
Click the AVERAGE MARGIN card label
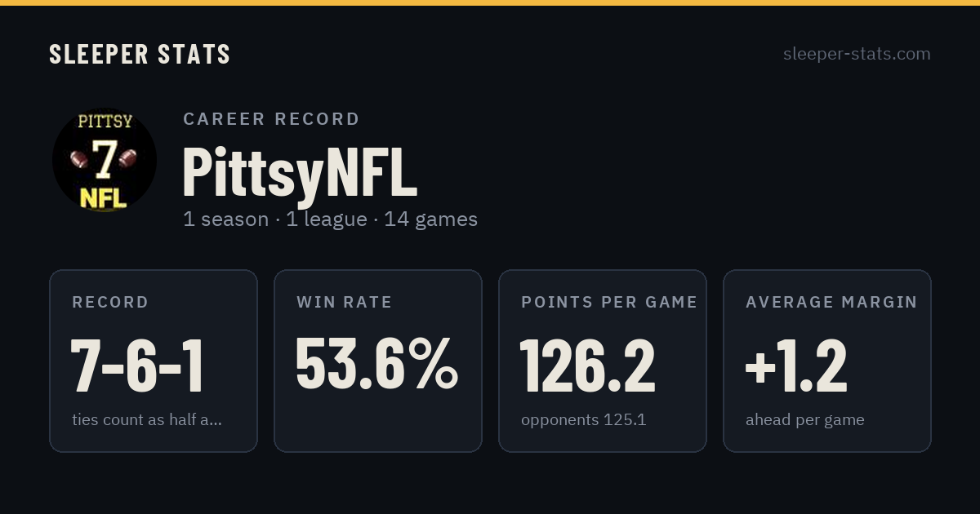pos(831,302)
